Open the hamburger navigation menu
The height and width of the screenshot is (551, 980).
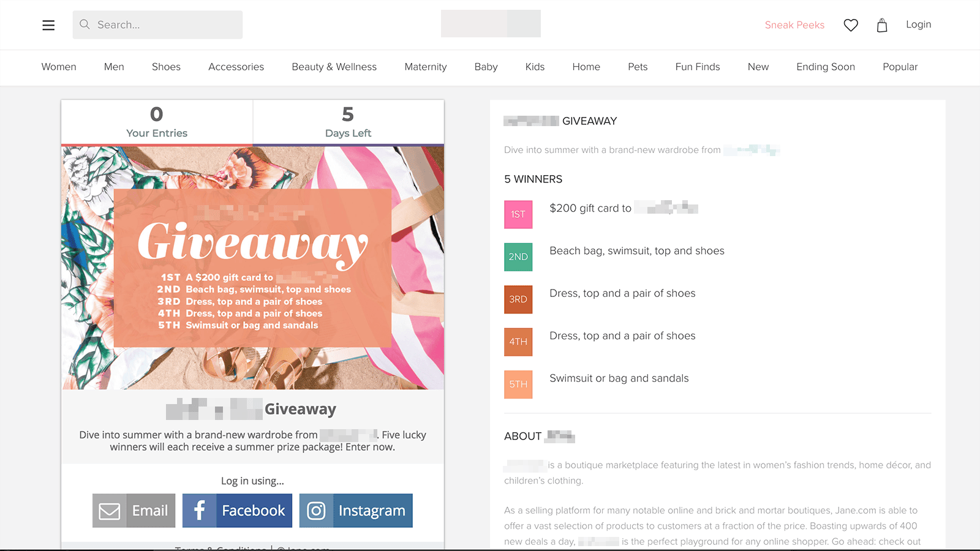pyautogui.click(x=48, y=25)
